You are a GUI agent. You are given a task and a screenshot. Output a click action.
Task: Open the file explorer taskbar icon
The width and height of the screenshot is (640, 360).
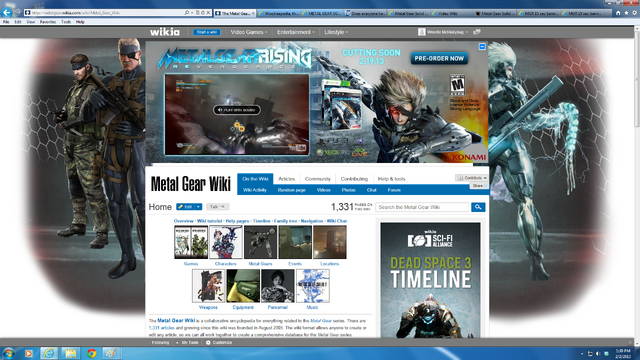pyautogui.click(x=70, y=353)
